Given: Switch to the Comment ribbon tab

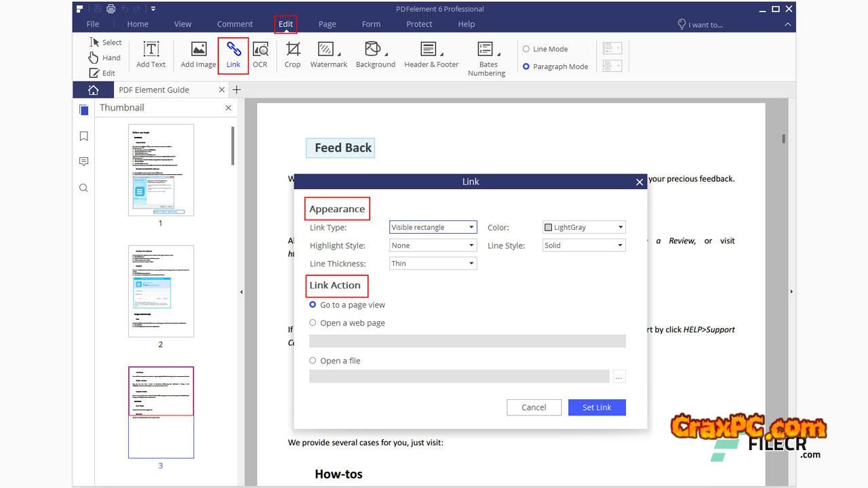Looking at the screenshot, I should click(235, 24).
